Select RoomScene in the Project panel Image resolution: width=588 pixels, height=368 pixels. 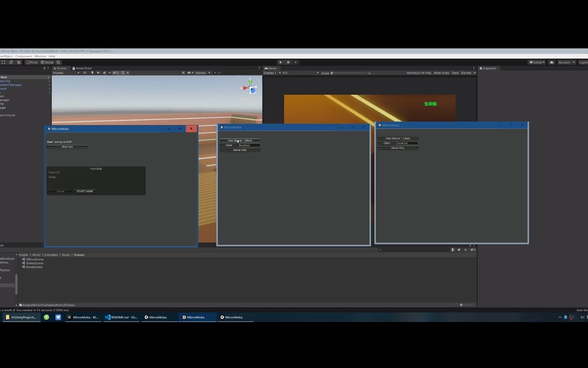coord(34,267)
